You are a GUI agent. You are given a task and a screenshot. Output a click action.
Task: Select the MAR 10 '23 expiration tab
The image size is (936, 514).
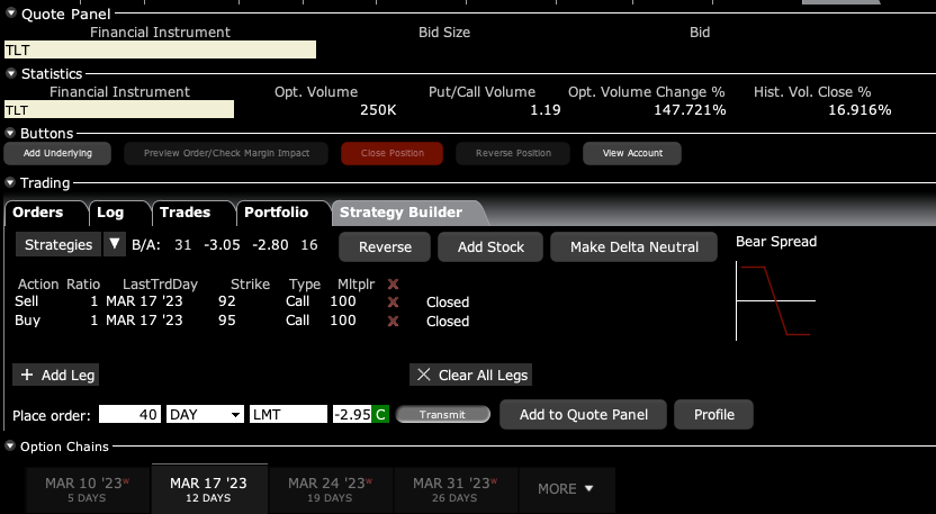87,489
